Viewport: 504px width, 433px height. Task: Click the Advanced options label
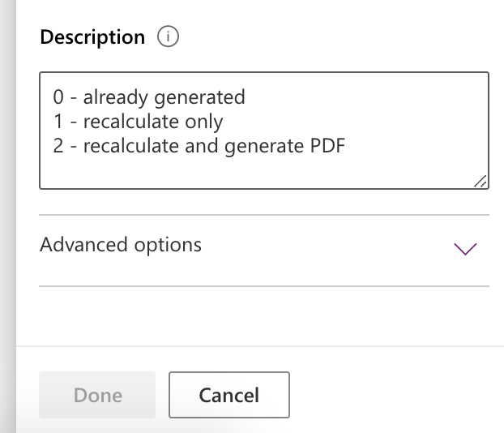[121, 244]
